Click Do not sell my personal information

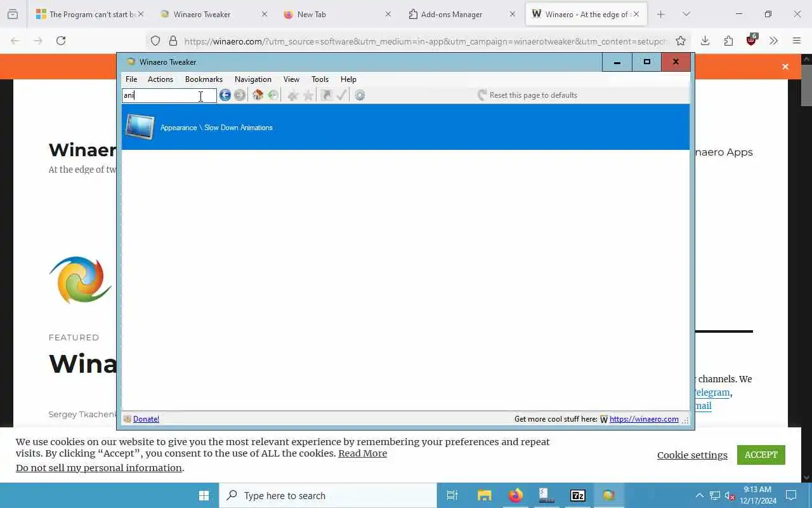[99, 468]
